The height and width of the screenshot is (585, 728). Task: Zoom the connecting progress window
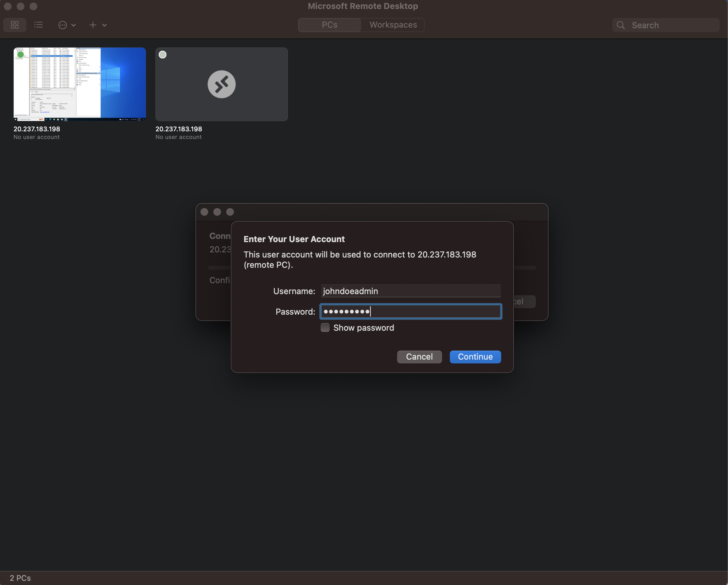click(230, 212)
